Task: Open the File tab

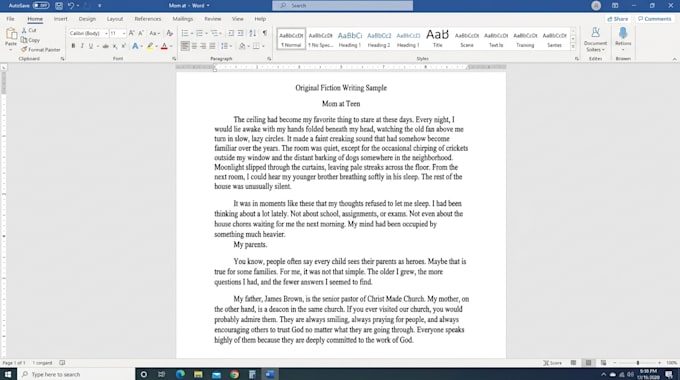Action: (x=10, y=19)
